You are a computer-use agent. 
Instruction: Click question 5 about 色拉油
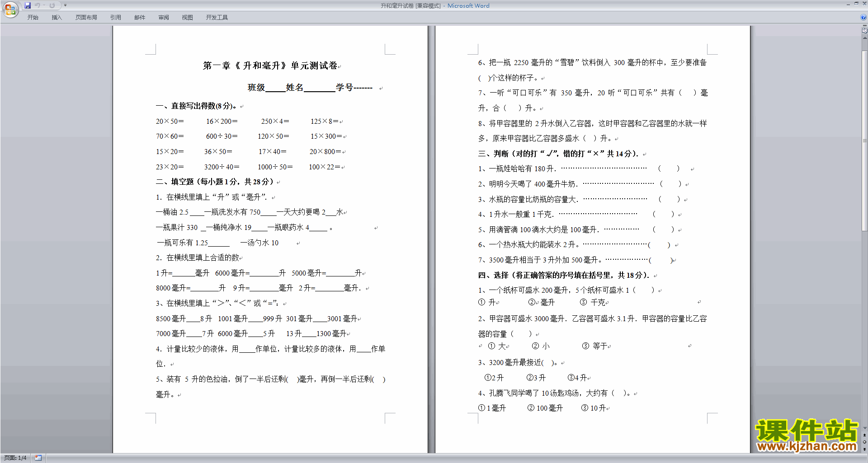click(x=271, y=387)
